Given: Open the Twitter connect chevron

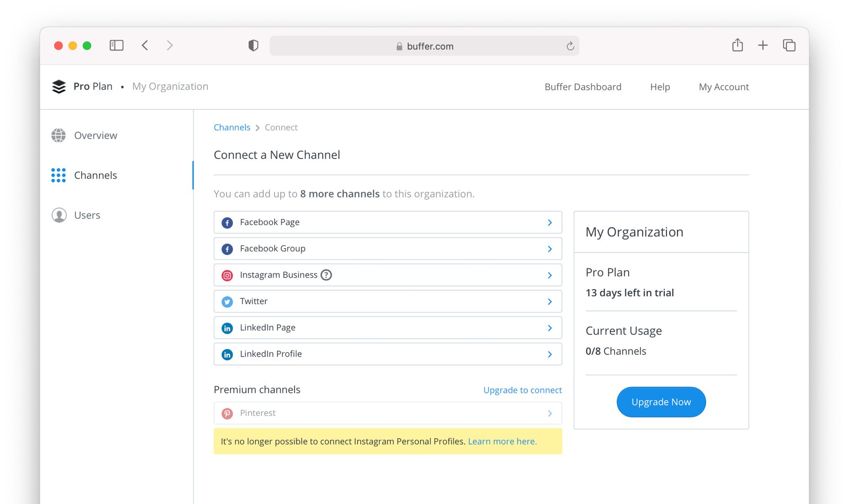Looking at the screenshot, I should (550, 301).
